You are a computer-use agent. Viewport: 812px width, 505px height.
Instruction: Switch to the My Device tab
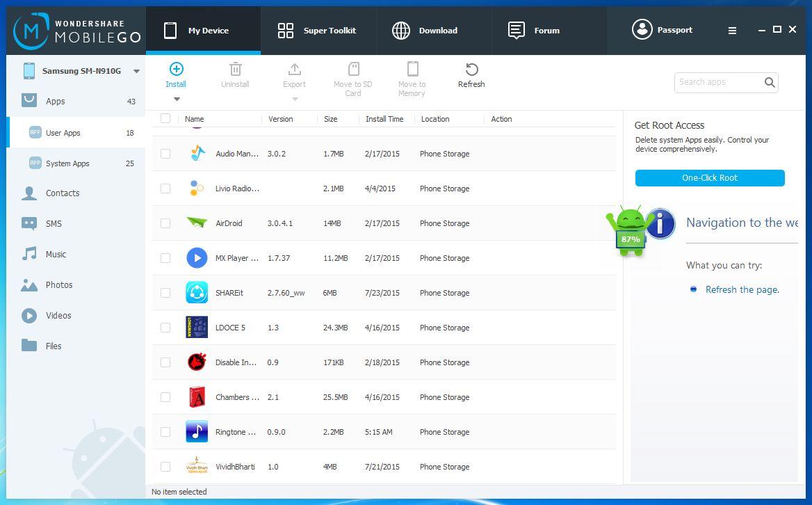point(203,31)
